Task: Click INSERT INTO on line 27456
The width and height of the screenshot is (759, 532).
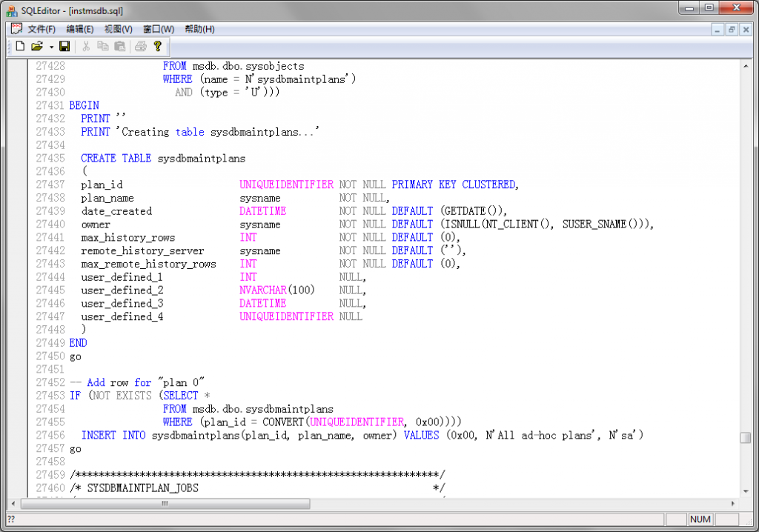Action: pos(113,435)
